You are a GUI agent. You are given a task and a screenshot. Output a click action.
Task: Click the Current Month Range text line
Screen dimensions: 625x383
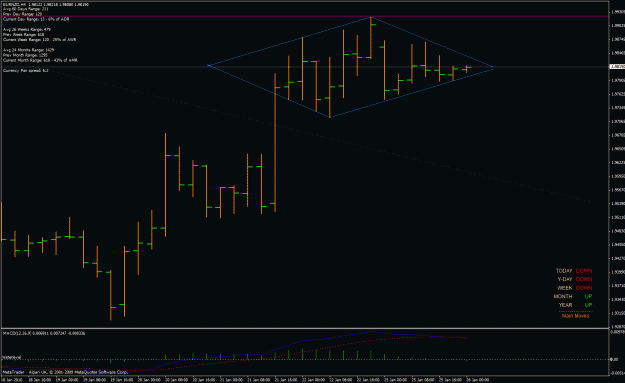pos(40,61)
